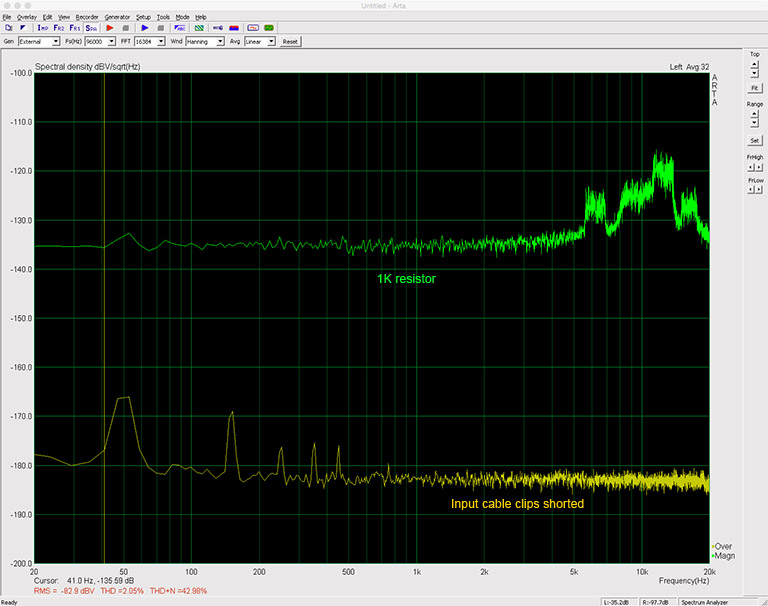Click the Fit button
Image resolution: width=768 pixels, height=606 pixels.
pos(755,88)
